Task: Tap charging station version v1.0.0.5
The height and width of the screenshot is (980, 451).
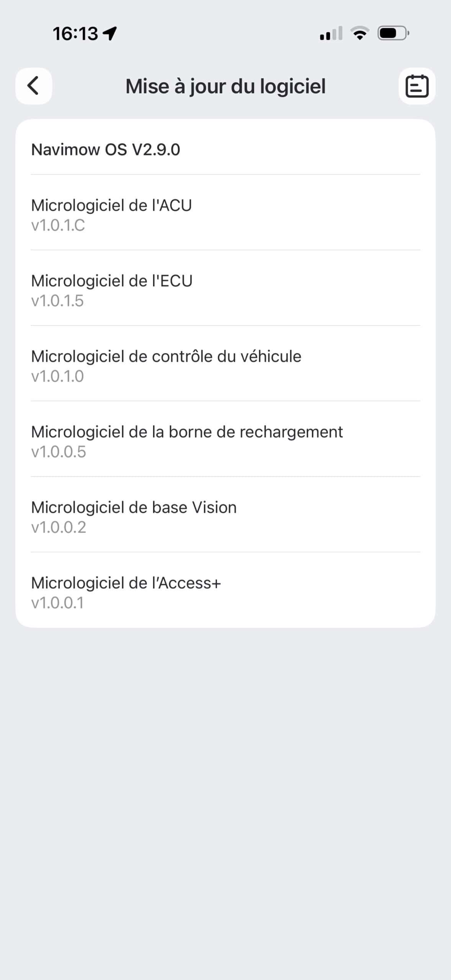Action: (x=59, y=452)
